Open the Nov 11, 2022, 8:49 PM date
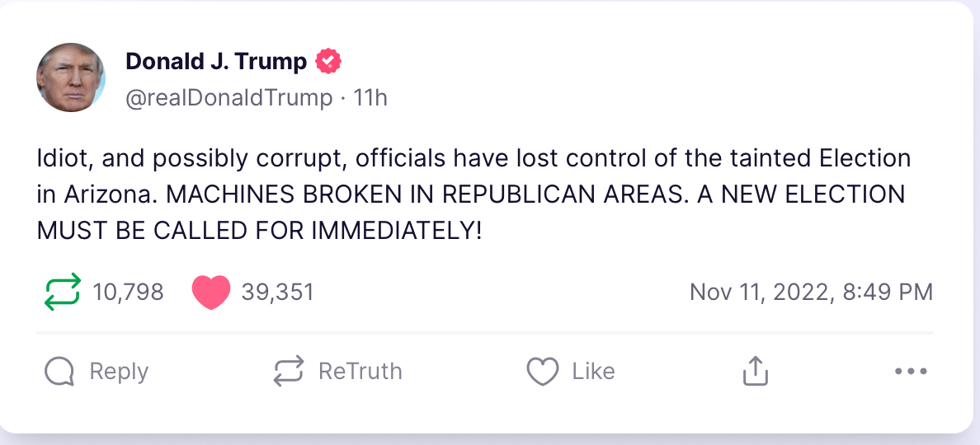The image size is (980, 445). click(811, 292)
